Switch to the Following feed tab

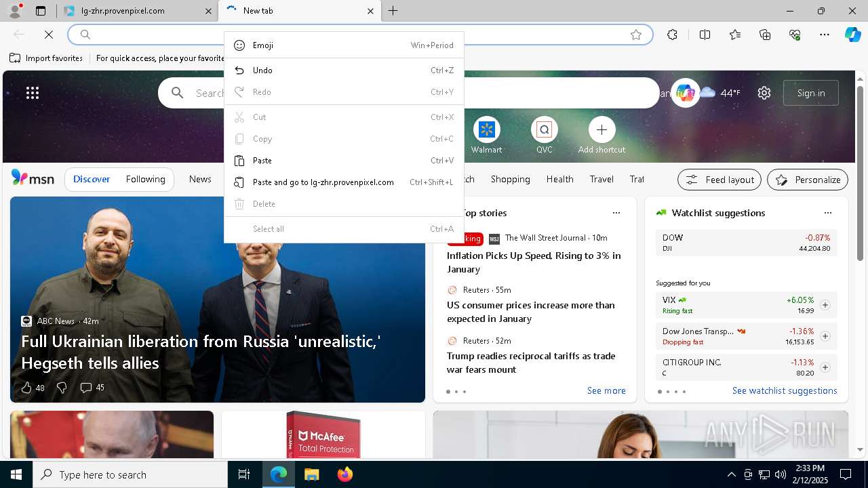(x=145, y=179)
